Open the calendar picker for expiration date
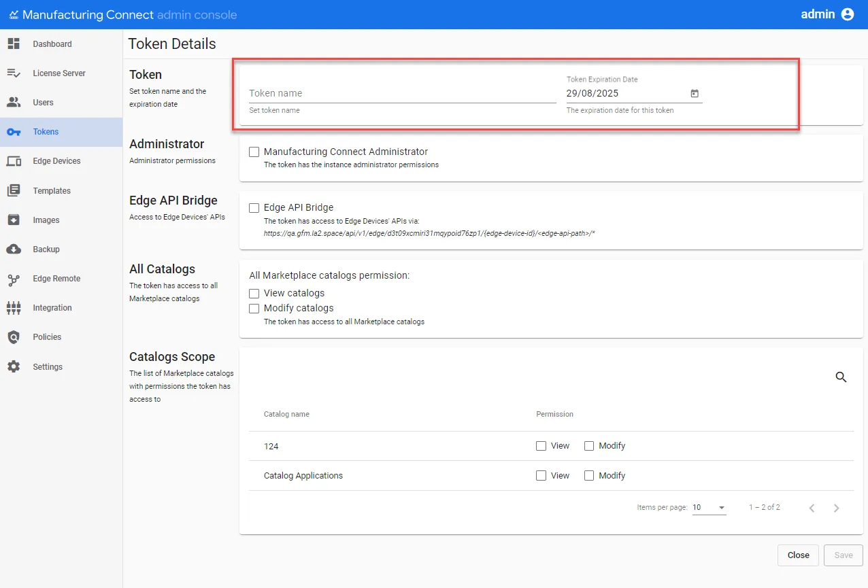The height and width of the screenshot is (588, 868). 695,94
